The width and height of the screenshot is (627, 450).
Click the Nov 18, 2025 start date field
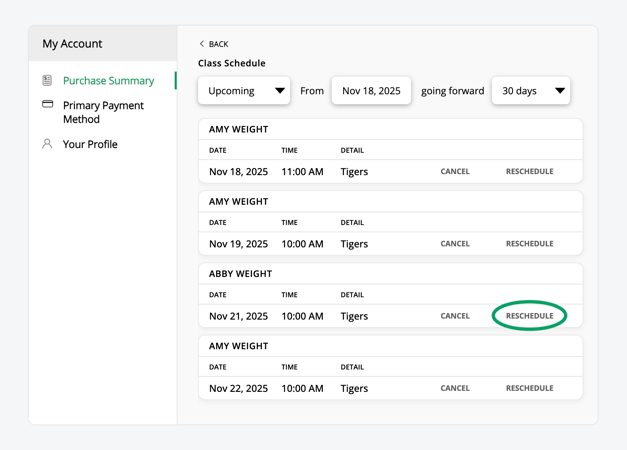371,91
